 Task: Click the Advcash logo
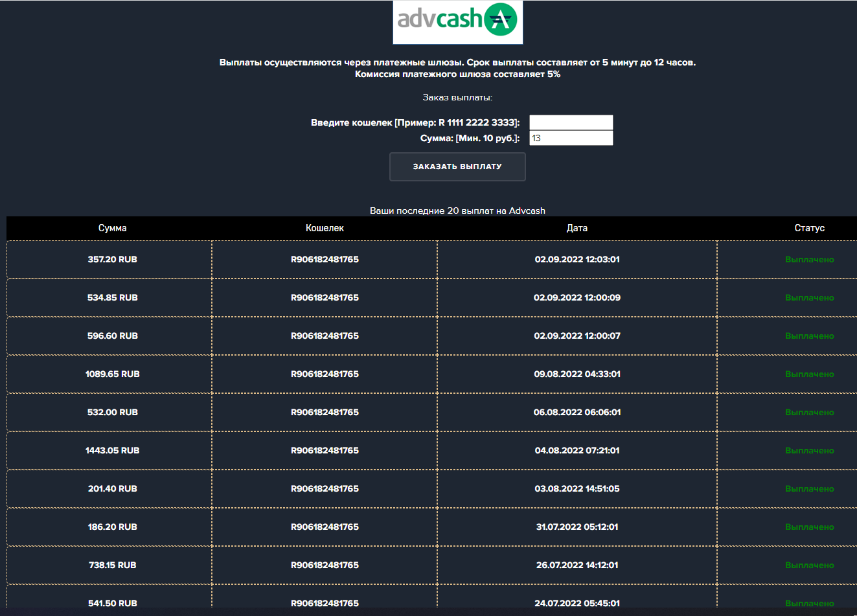(x=457, y=22)
